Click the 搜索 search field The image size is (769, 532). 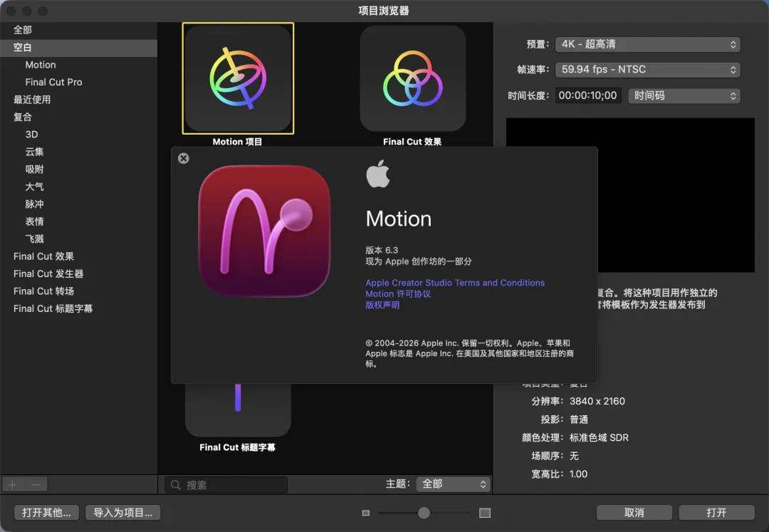pos(226,485)
